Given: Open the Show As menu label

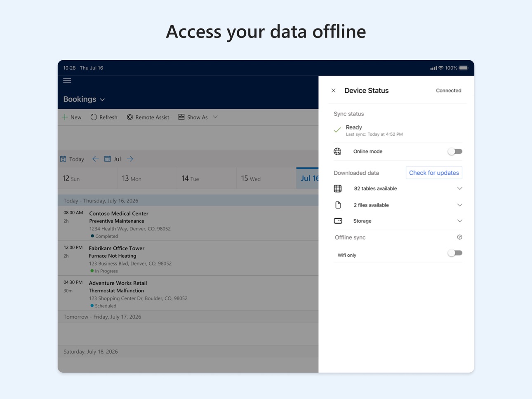Looking at the screenshot, I should click(x=198, y=117).
